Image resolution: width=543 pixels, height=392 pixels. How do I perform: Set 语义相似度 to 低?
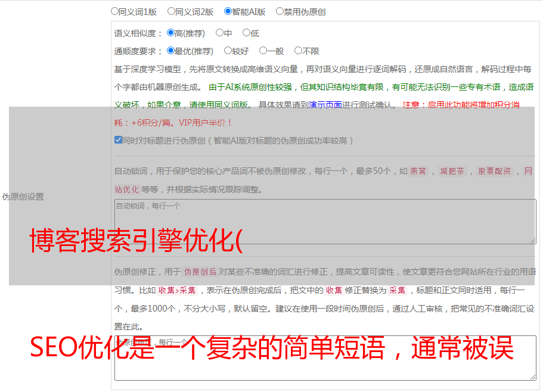pos(246,33)
